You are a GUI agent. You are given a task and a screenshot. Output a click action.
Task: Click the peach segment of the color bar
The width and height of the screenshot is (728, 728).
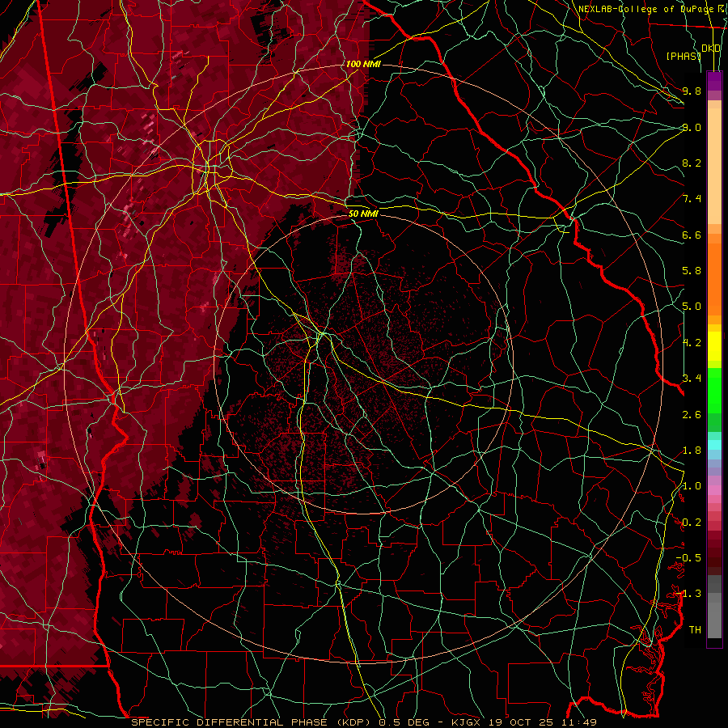(714, 167)
